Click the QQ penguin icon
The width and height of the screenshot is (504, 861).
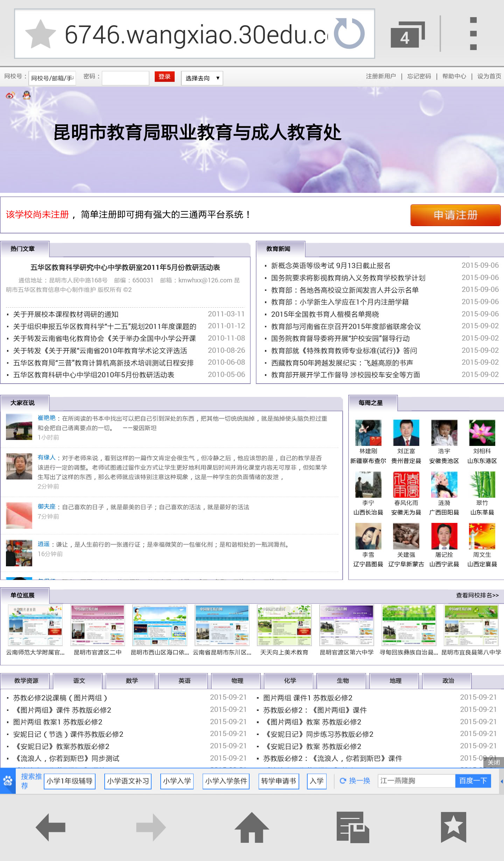coord(27,95)
